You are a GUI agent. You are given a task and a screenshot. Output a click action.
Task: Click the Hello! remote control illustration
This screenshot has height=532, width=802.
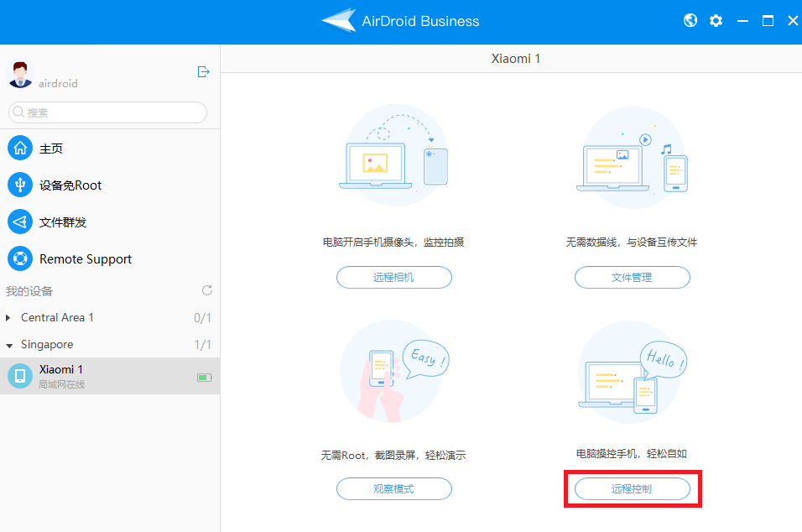point(633,373)
